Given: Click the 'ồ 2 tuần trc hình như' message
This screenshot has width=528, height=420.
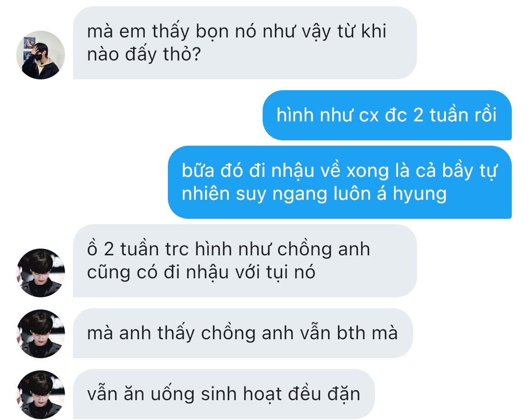Looking at the screenshot, I should point(245,261).
